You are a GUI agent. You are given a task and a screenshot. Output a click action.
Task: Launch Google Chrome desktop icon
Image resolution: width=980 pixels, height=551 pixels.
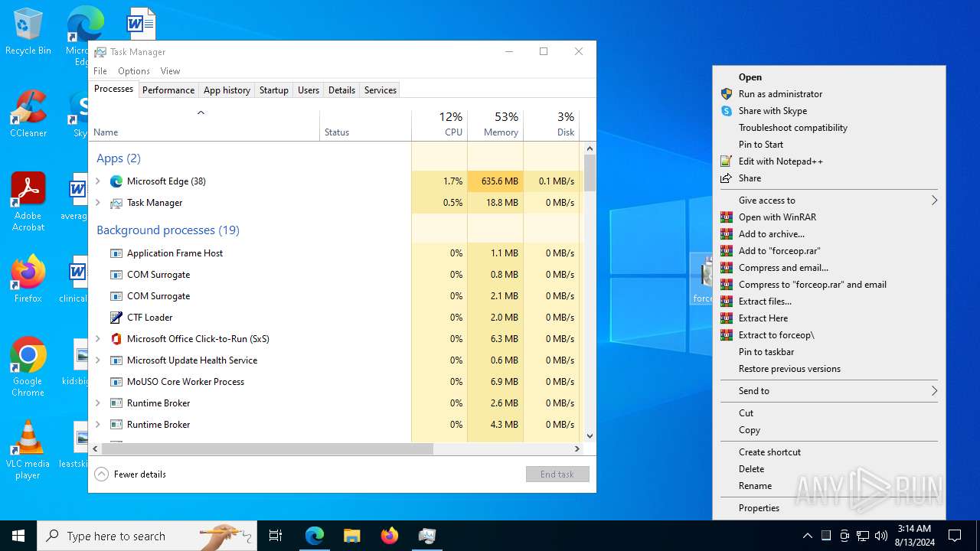point(28,367)
